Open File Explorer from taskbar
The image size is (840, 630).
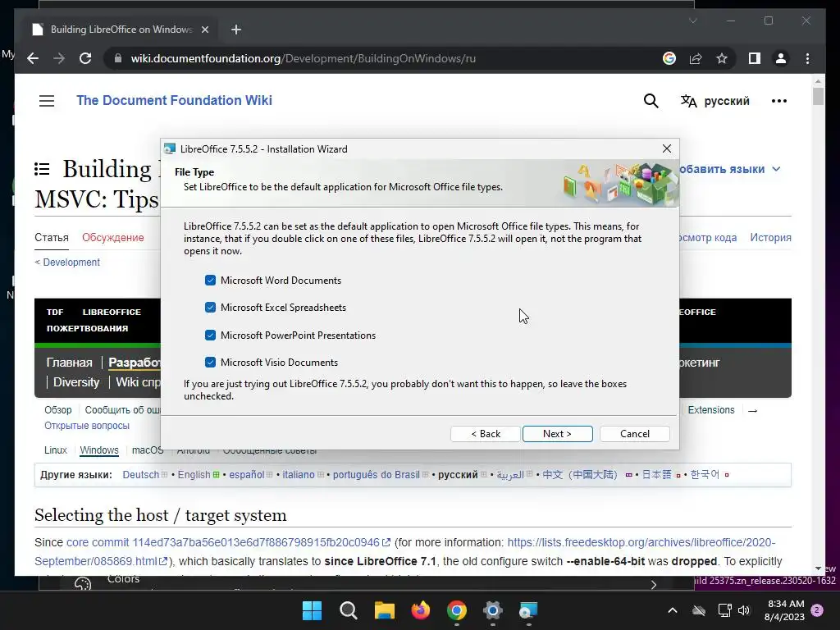pyautogui.click(x=384, y=610)
